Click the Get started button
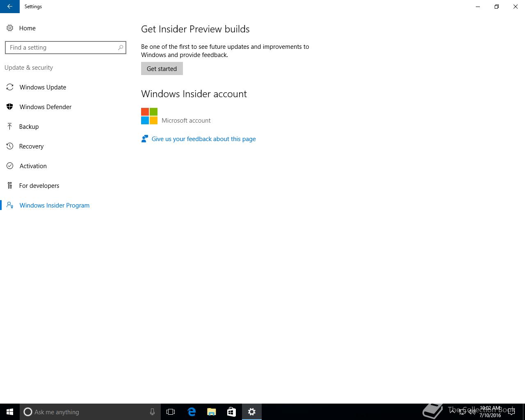525x420 pixels. tap(162, 68)
